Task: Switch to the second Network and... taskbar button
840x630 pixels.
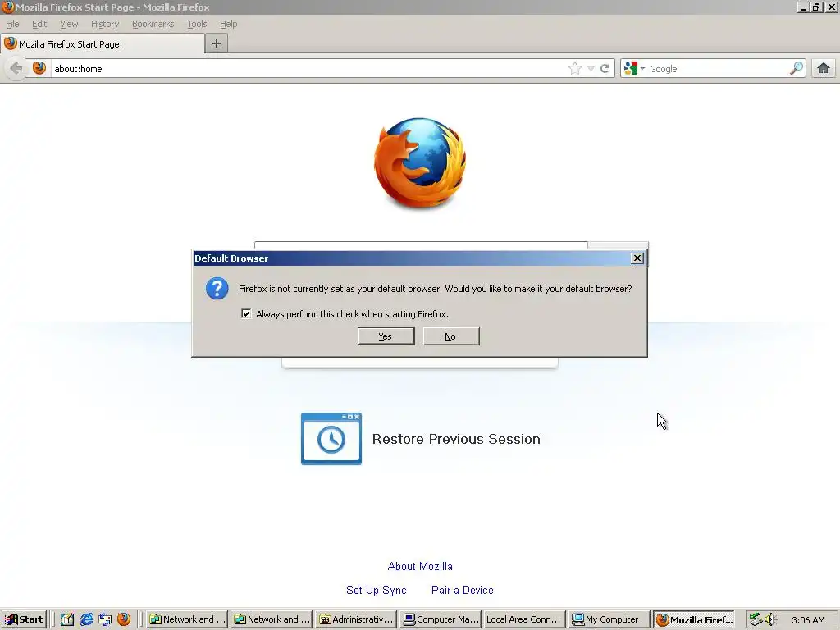Action: pos(272,619)
